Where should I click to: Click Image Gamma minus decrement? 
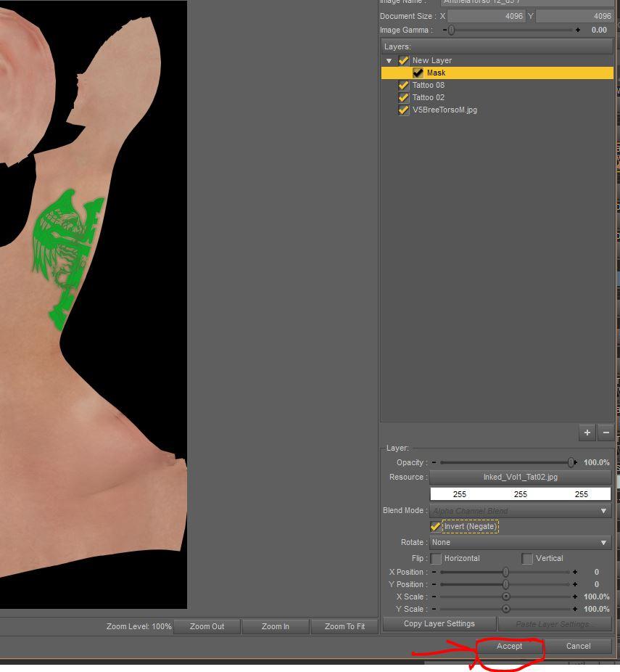pyautogui.click(x=445, y=30)
